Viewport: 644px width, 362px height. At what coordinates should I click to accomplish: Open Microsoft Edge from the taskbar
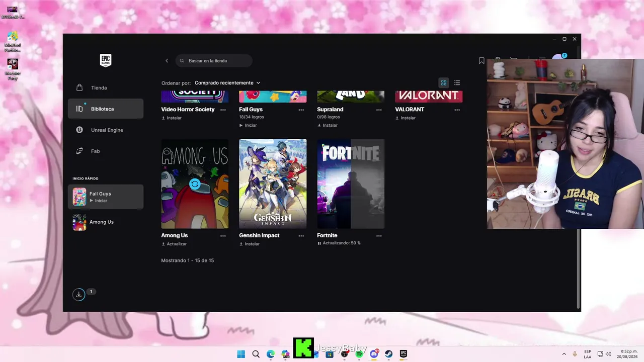271,354
